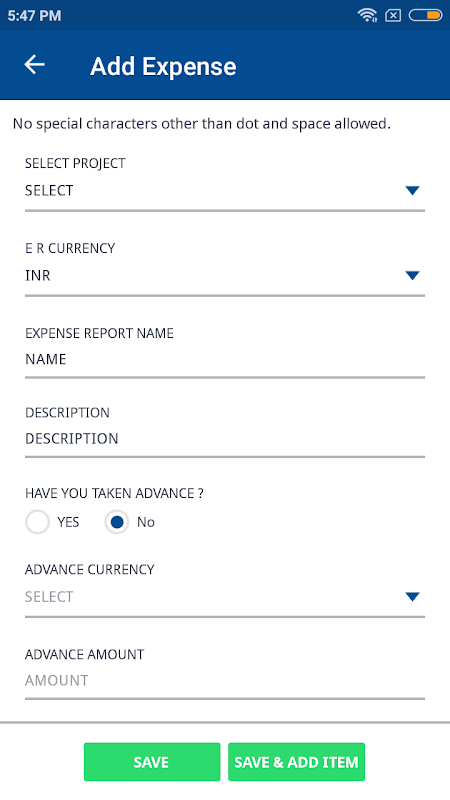Expand the Select Project dropdown arrow
The width and height of the screenshot is (450, 800).
pos(412,191)
